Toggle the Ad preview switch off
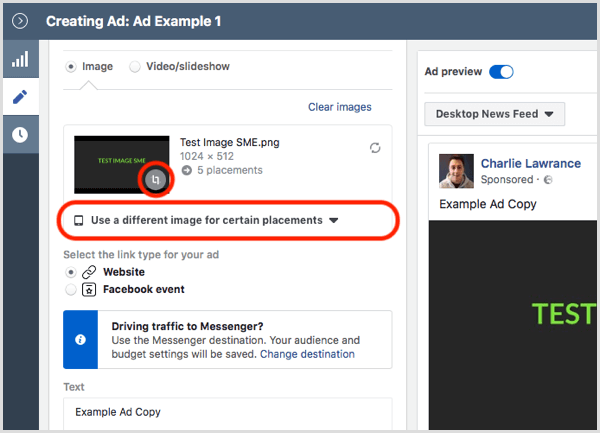Image resolution: width=600 pixels, height=433 pixels. point(501,72)
